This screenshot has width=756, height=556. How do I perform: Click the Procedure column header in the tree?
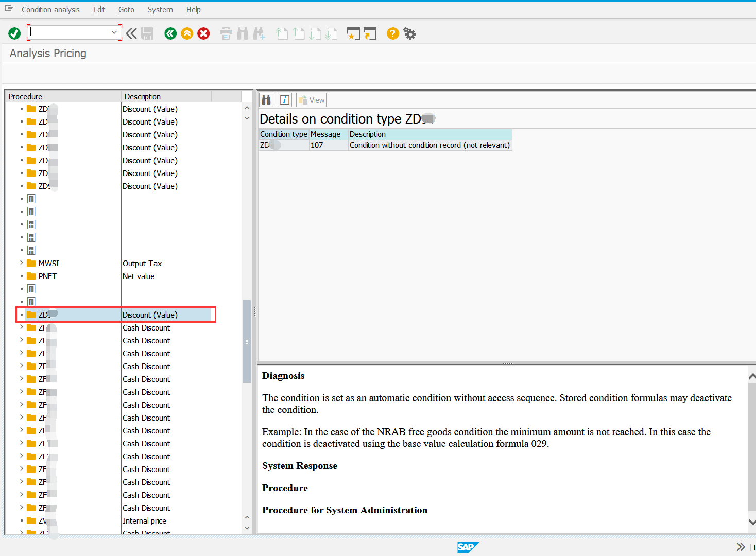(x=63, y=96)
